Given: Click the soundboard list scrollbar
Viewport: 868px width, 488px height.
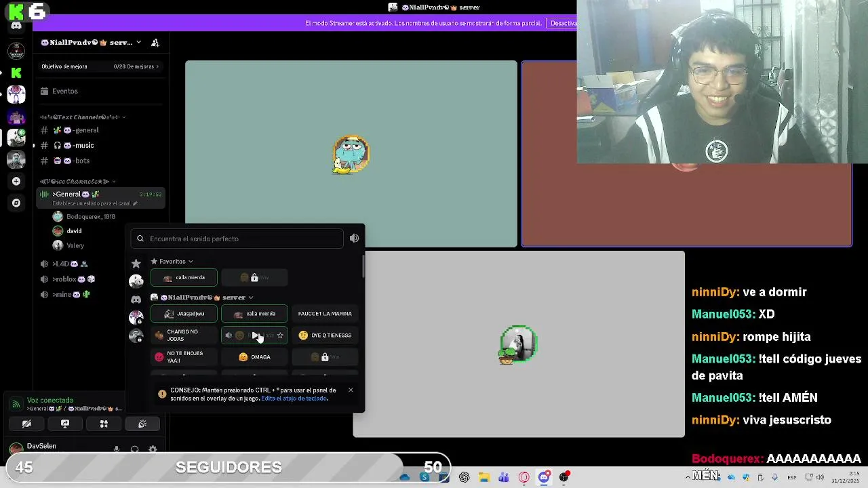Looking at the screenshot, I should 363,266.
